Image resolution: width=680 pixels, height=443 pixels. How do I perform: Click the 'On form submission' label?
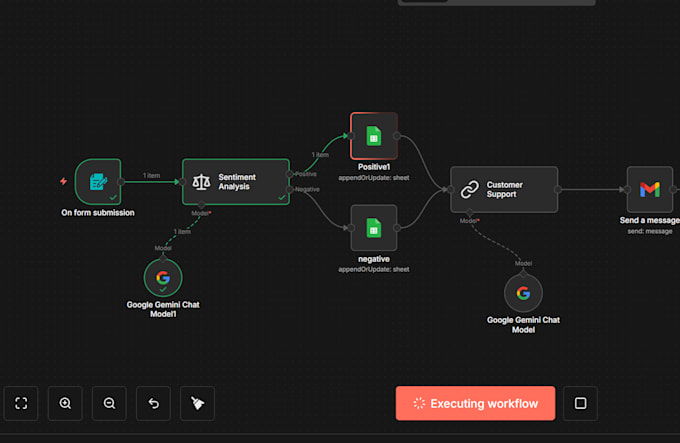point(98,212)
